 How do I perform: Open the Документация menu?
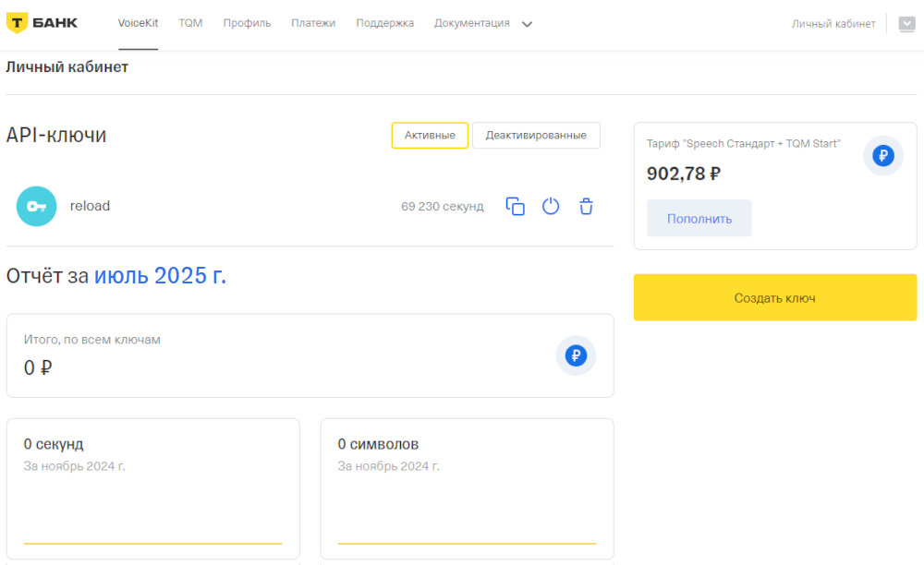tap(471, 23)
